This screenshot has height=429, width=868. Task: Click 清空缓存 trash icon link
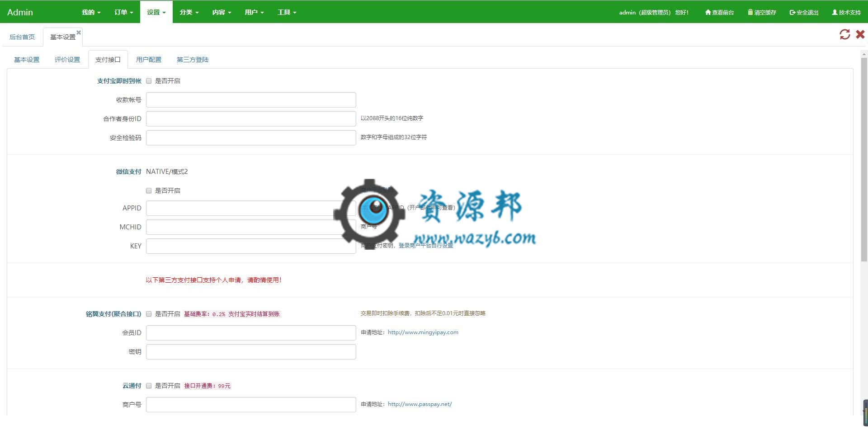point(762,12)
